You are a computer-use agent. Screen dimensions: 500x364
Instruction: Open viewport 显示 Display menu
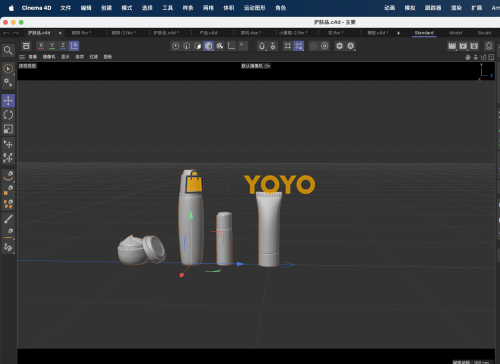[65, 57]
